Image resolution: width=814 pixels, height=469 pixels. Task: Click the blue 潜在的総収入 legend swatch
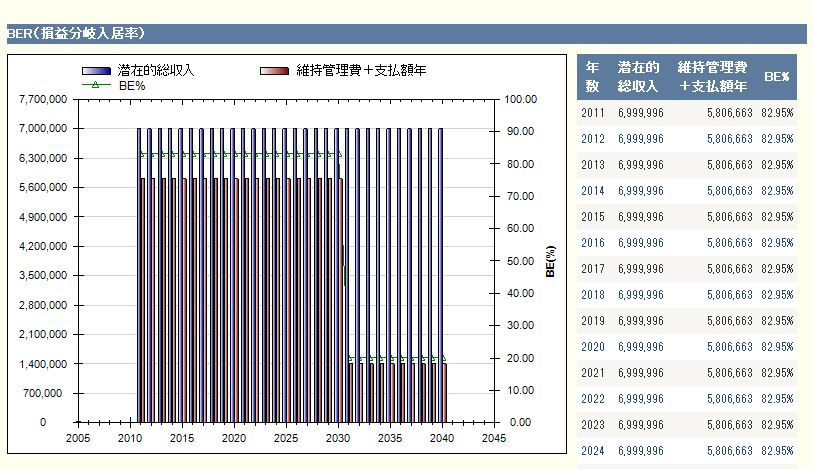point(96,72)
